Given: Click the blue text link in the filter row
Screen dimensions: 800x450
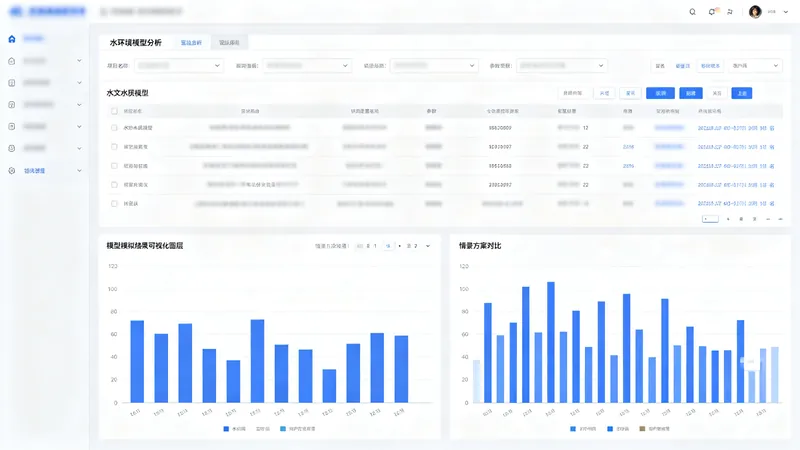Looking at the screenshot, I should tap(683, 66).
